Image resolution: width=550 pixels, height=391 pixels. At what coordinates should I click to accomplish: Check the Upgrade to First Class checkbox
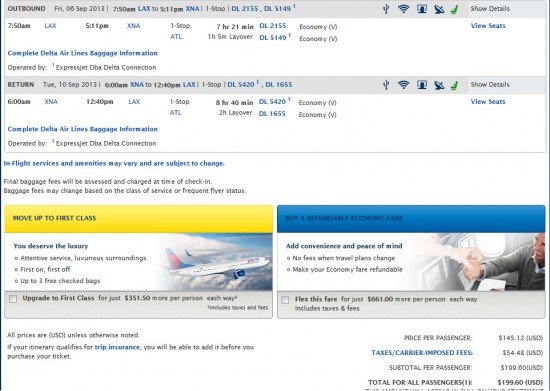coord(13,299)
